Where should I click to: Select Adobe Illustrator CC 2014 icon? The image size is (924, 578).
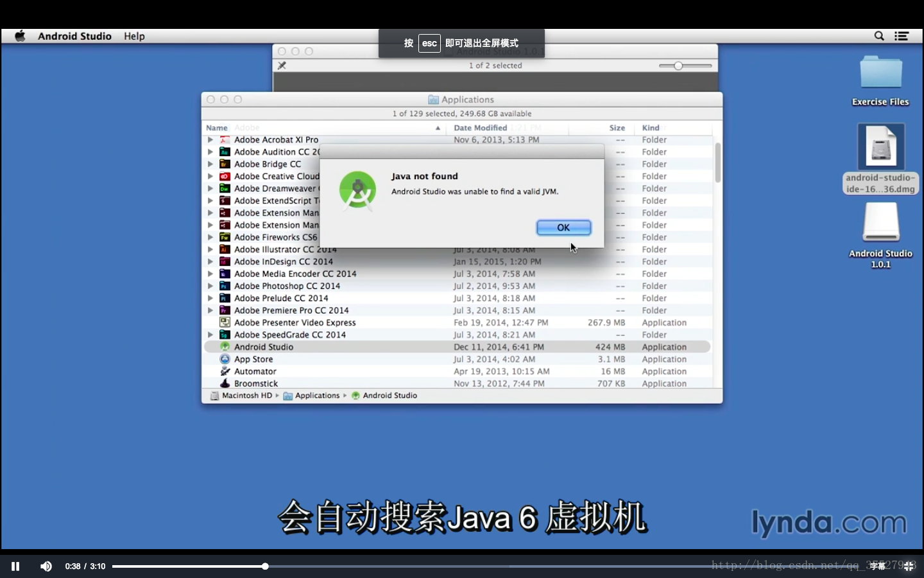225,249
